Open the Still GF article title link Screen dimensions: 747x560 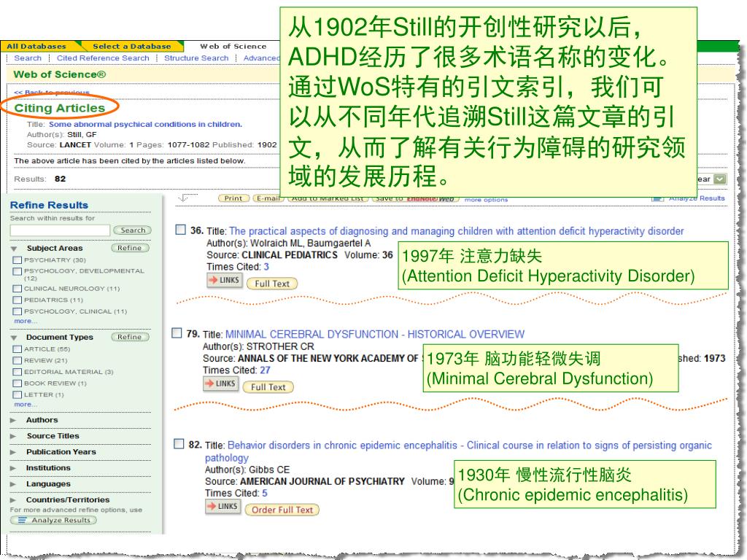click(145, 124)
